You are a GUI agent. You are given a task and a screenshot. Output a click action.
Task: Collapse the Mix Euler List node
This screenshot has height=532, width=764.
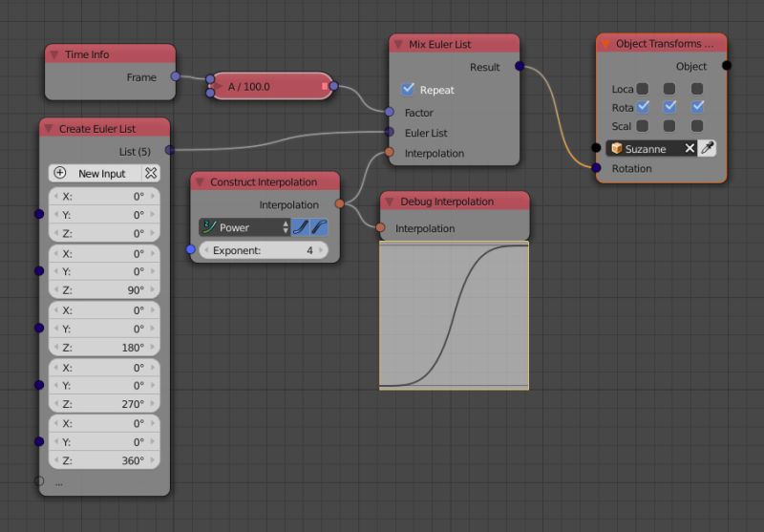click(x=398, y=44)
